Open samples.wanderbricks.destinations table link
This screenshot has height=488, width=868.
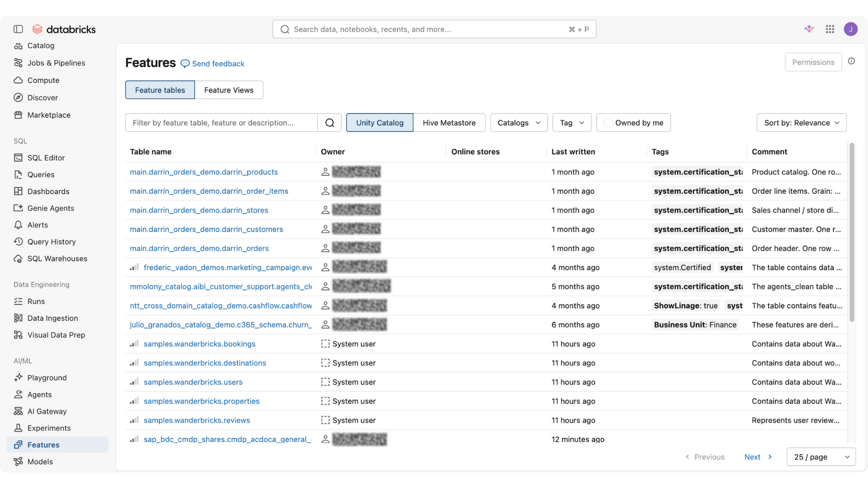coord(205,363)
